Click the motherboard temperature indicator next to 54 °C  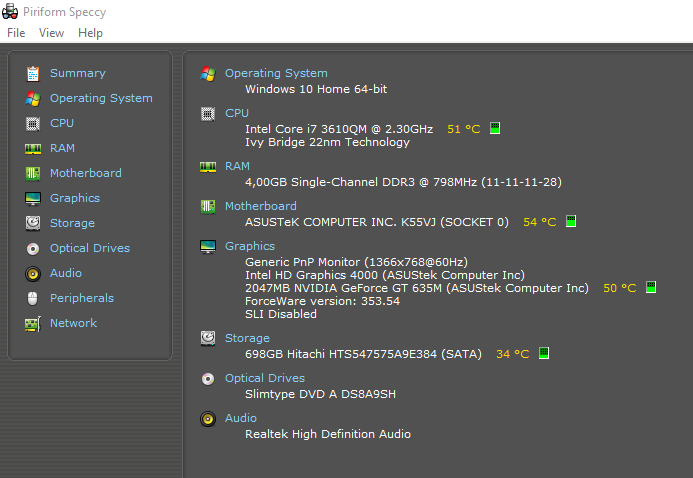tap(571, 221)
